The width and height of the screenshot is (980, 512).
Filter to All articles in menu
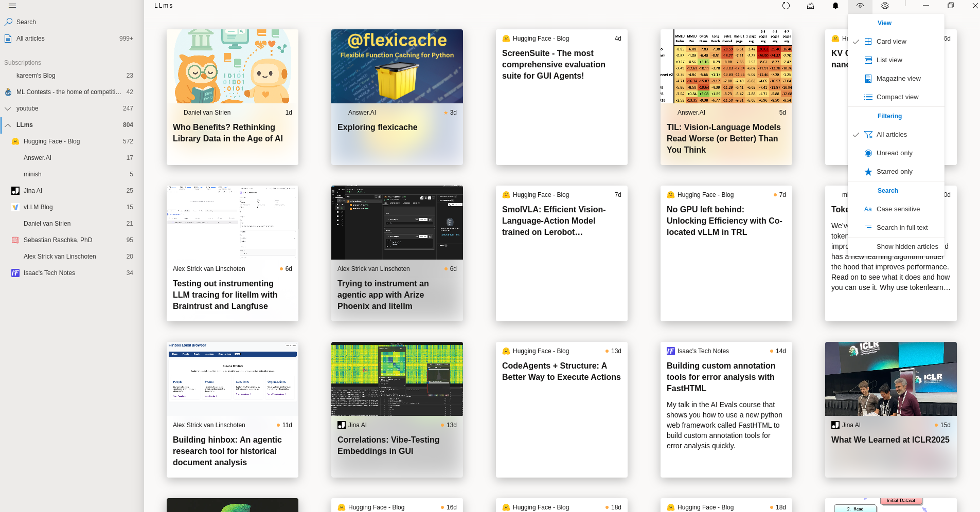896,135
